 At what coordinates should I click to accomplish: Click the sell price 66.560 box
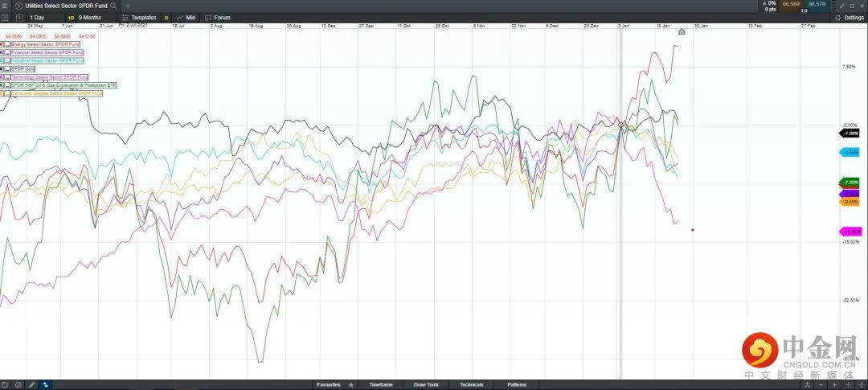coord(790,6)
